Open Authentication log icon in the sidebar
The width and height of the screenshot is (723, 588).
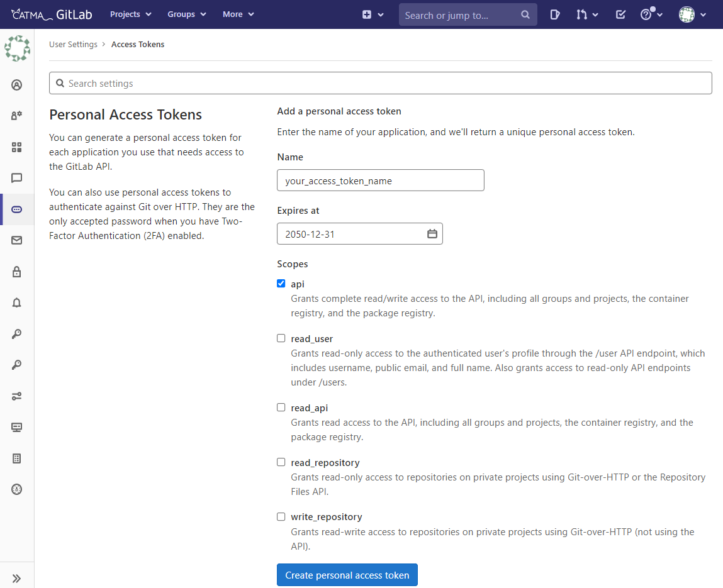pos(16,458)
